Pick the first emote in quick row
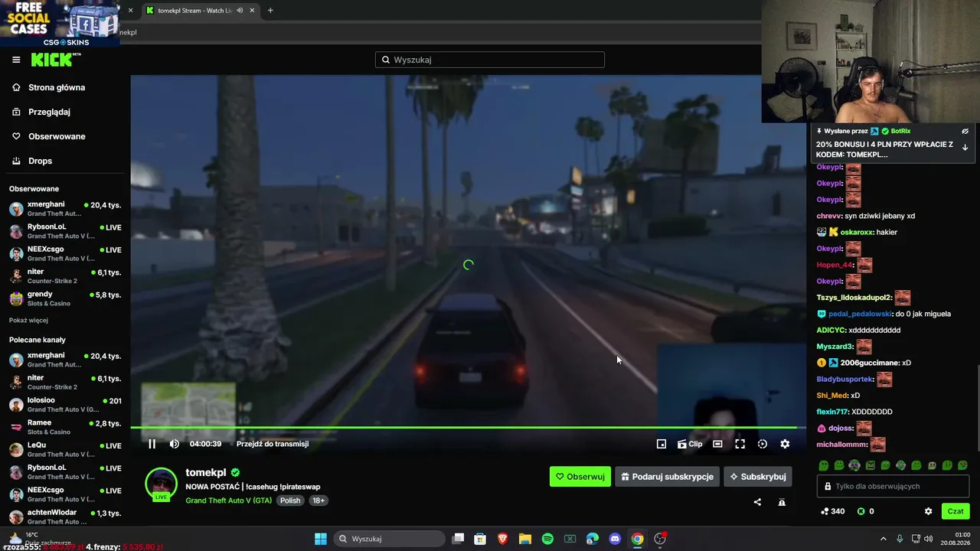 pos(824,465)
